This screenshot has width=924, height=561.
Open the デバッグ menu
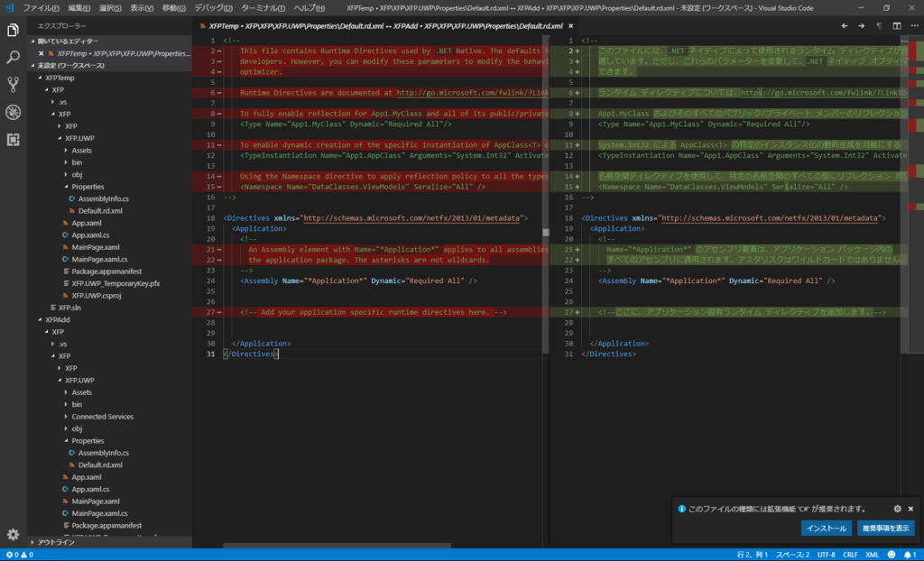[213, 8]
